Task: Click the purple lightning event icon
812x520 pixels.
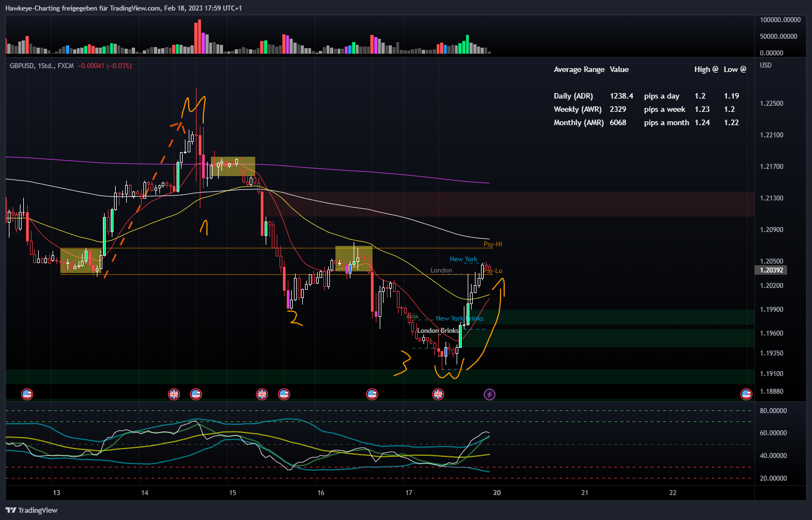Action: tap(489, 394)
